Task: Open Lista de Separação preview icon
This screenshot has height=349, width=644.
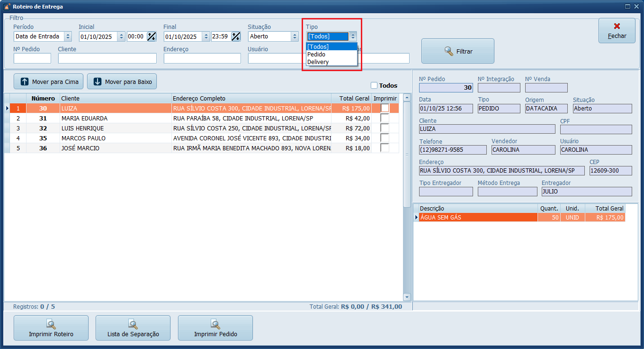Action: coord(133,324)
